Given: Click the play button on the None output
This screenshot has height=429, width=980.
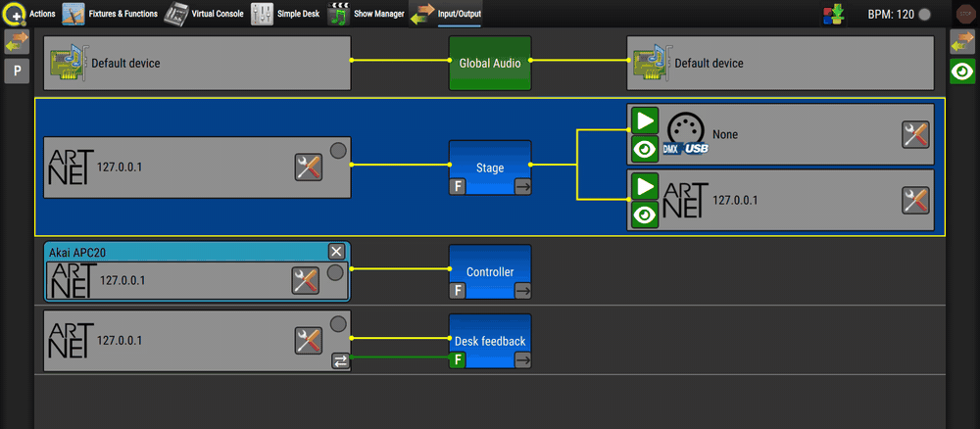Looking at the screenshot, I should coord(645,119).
